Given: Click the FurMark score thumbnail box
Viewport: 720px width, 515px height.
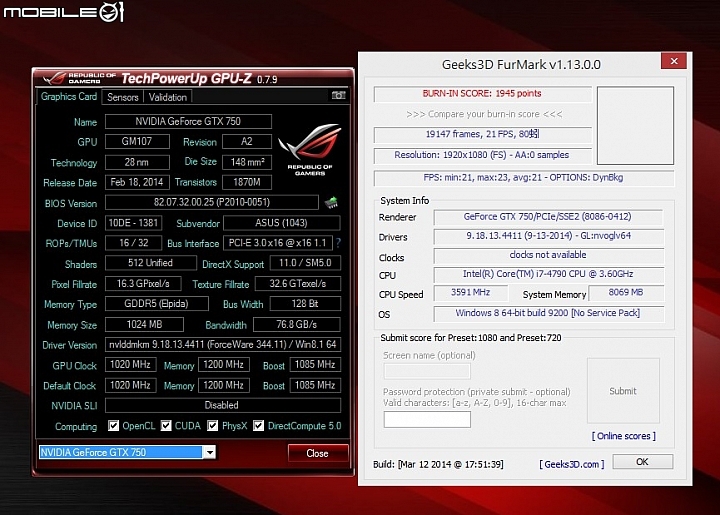Looking at the screenshot, I should [635, 125].
